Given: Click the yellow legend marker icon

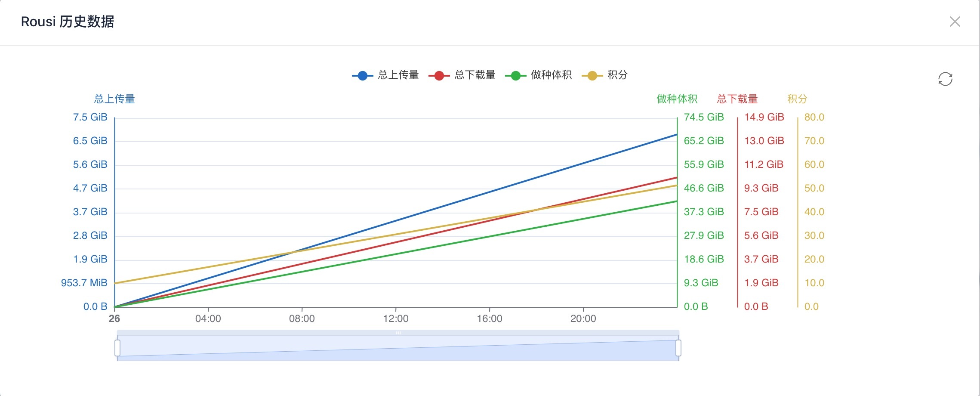Looking at the screenshot, I should [x=592, y=76].
